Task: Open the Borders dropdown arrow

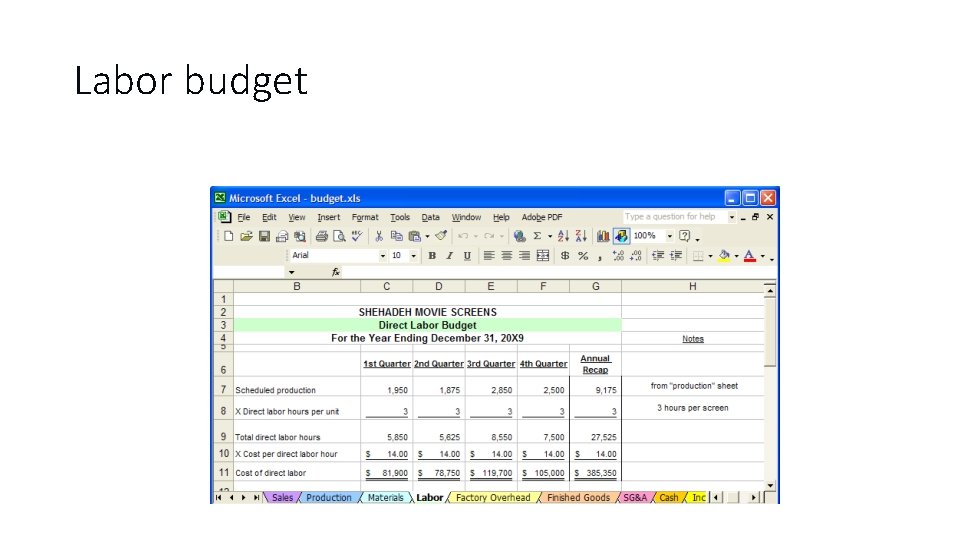Action: [710, 256]
